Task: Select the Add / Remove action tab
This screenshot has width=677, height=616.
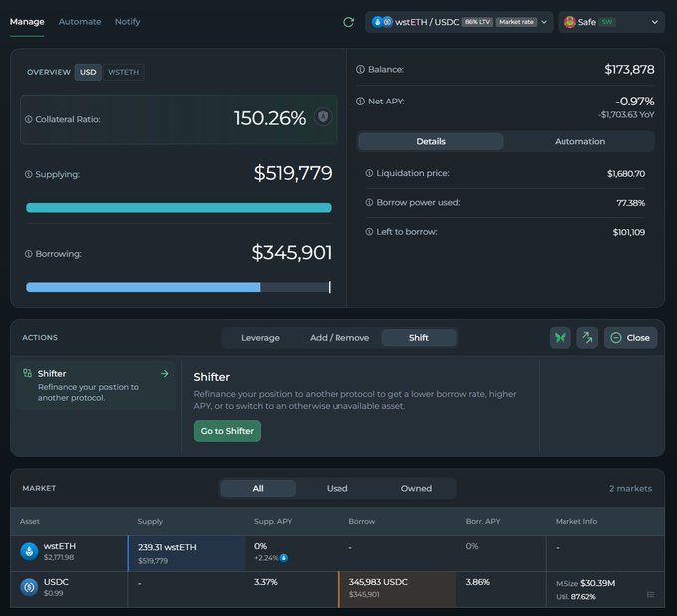Action: 339,338
